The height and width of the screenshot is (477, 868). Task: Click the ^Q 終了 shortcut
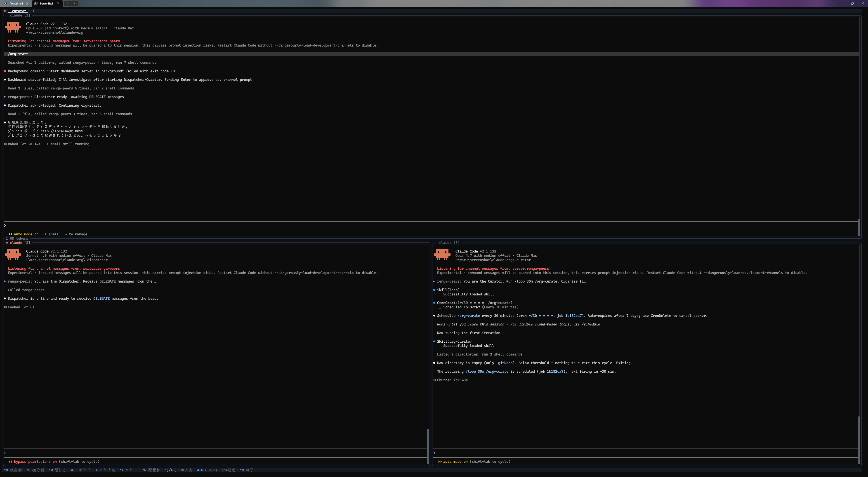(x=247, y=470)
